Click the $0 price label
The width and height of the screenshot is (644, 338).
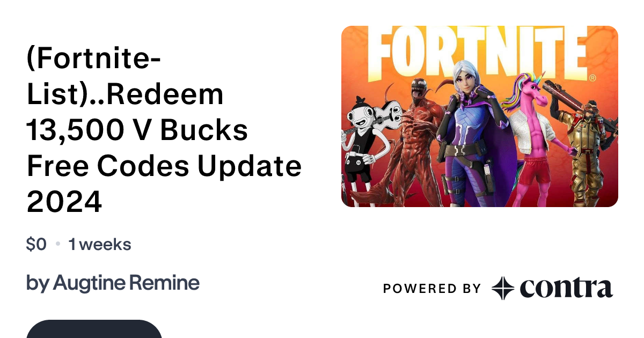click(x=36, y=245)
